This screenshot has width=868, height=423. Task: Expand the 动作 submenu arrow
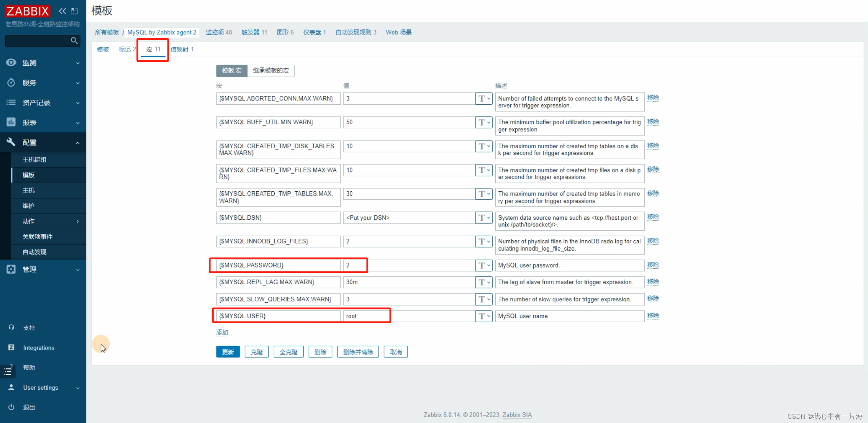pos(78,221)
